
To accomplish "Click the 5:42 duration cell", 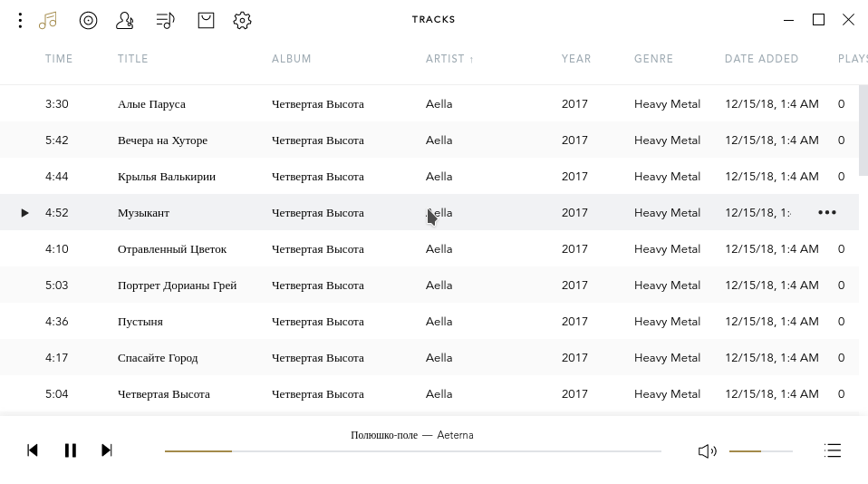I will click(57, 140).
